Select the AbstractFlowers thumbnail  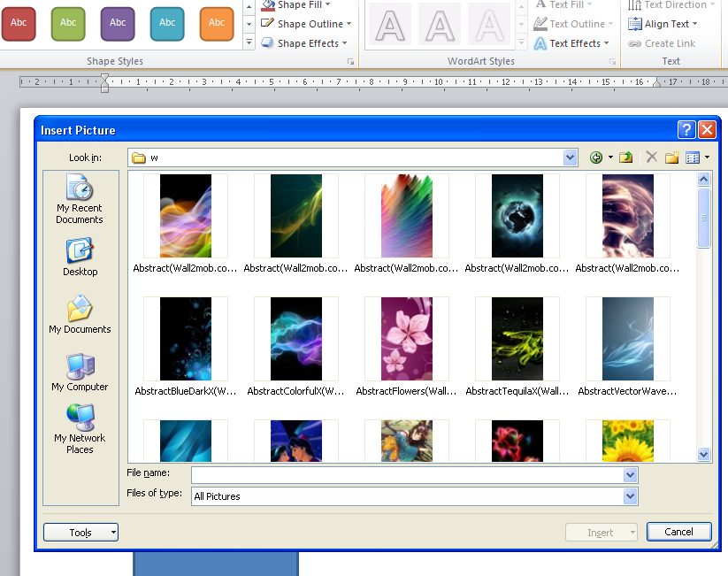[407, 339]
